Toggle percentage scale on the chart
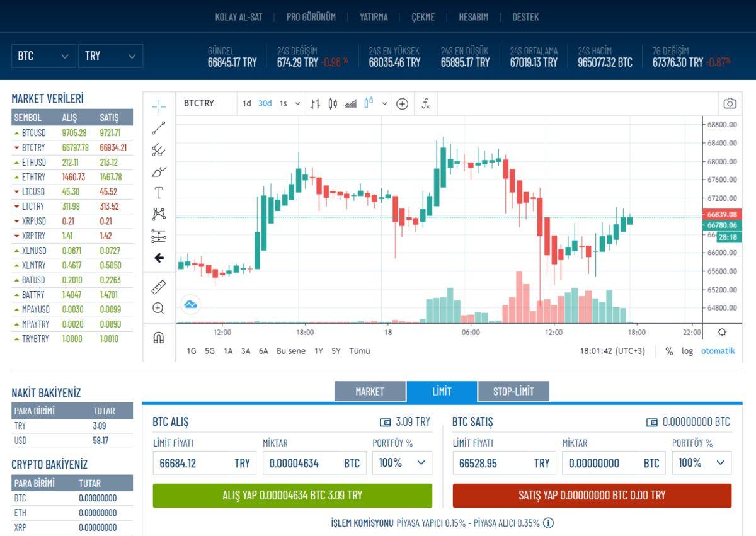The image size is (756, 536). (x=670, y=351)
